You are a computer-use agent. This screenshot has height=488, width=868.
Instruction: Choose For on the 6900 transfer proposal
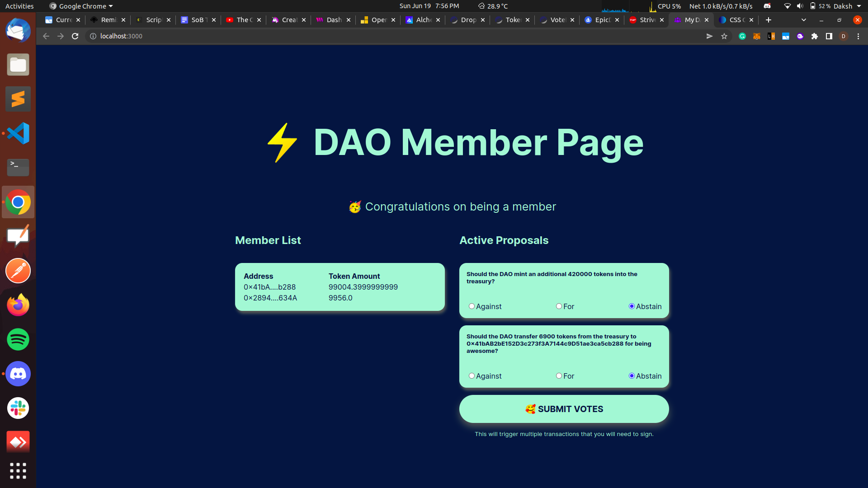click(559, 376)
